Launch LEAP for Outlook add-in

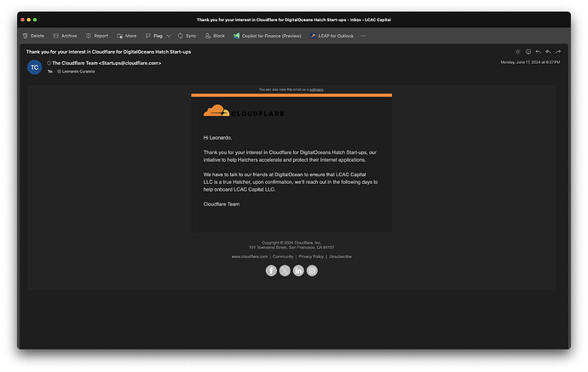pyautogui.click(x=331, y=36)
